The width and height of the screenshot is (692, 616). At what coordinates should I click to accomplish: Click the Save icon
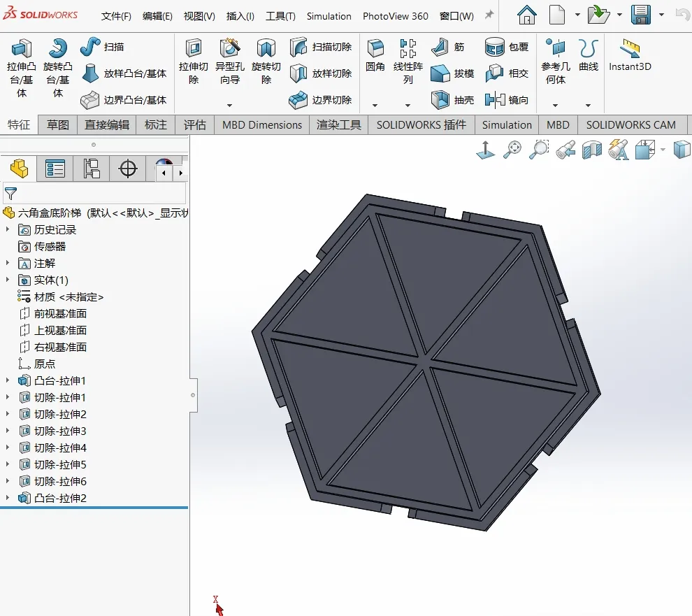coord(641,15)
